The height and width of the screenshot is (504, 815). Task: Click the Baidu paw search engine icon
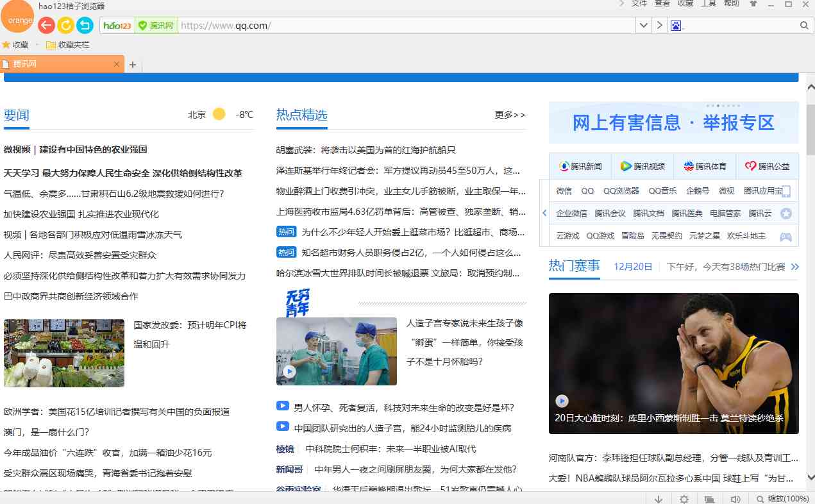pyautogui.click(x=676, y=26)
